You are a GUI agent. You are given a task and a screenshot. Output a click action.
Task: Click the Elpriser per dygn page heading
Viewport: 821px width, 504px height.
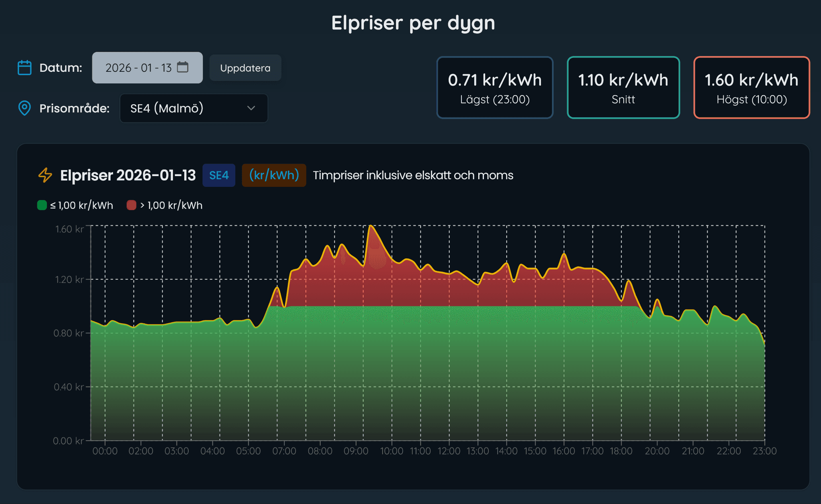tap(413, 23)
